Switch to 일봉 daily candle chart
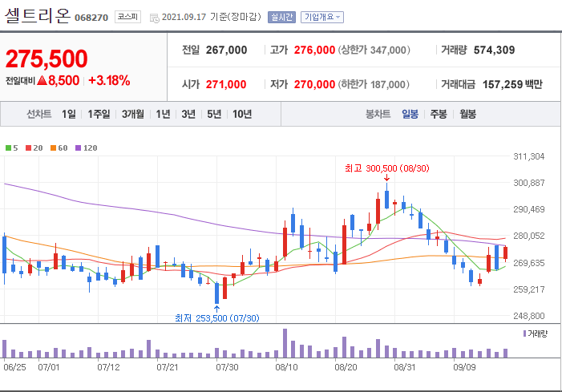 tap(410, 114)
